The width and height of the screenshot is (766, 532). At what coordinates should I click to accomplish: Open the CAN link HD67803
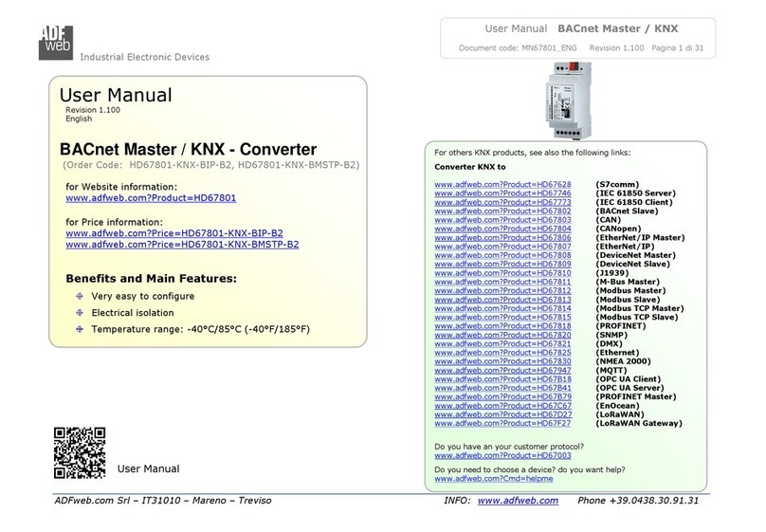502,220
